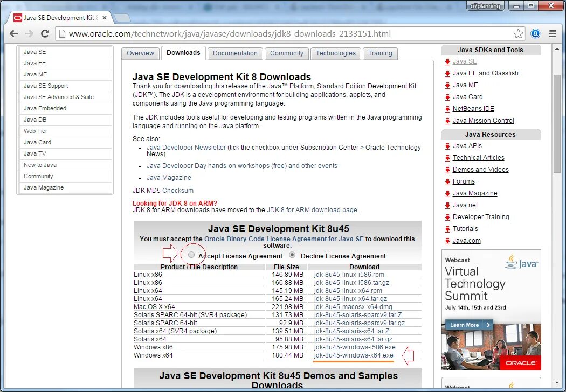
Task: Close the Java SE Development Kit tab
Action: pos(105,18)
